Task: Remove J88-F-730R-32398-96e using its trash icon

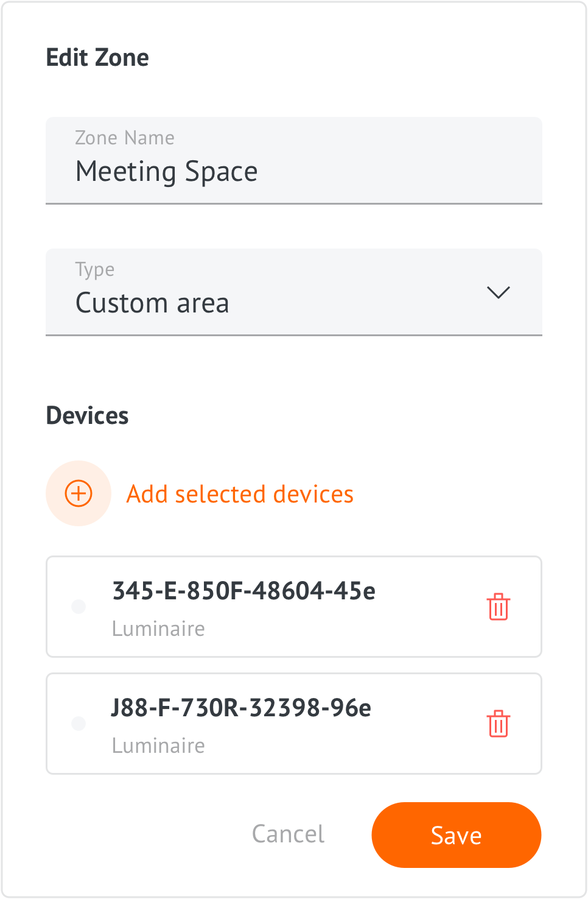Action: click(498, 724)
